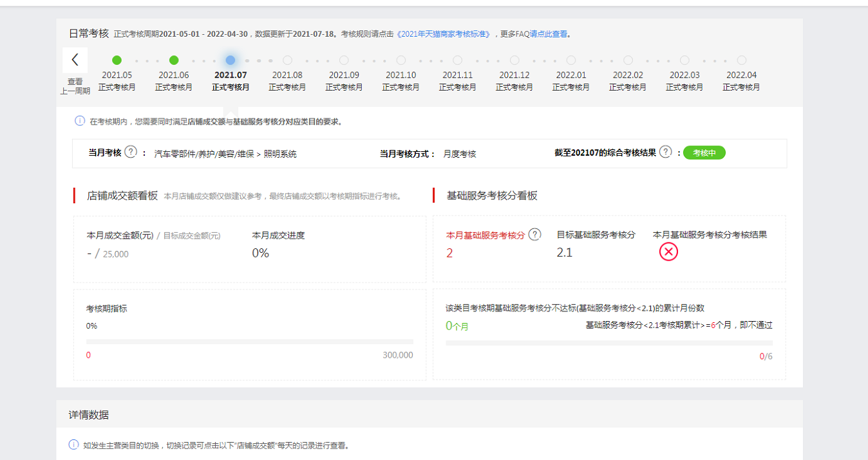Click the 0/6 counter text
Screen dimensions: 868x460
click(x=766, y=356)
